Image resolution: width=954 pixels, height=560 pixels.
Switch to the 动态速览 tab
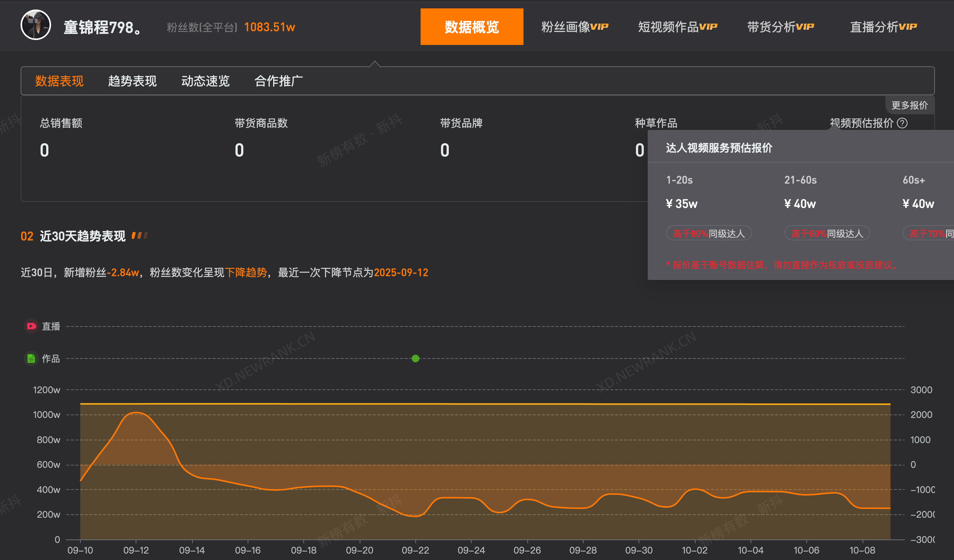[205, 81]
